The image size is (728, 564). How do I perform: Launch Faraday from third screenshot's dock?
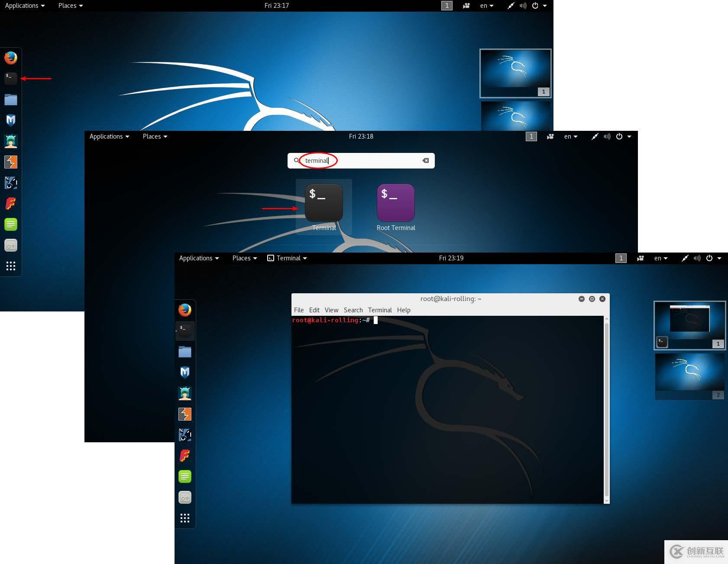[185, 456]
